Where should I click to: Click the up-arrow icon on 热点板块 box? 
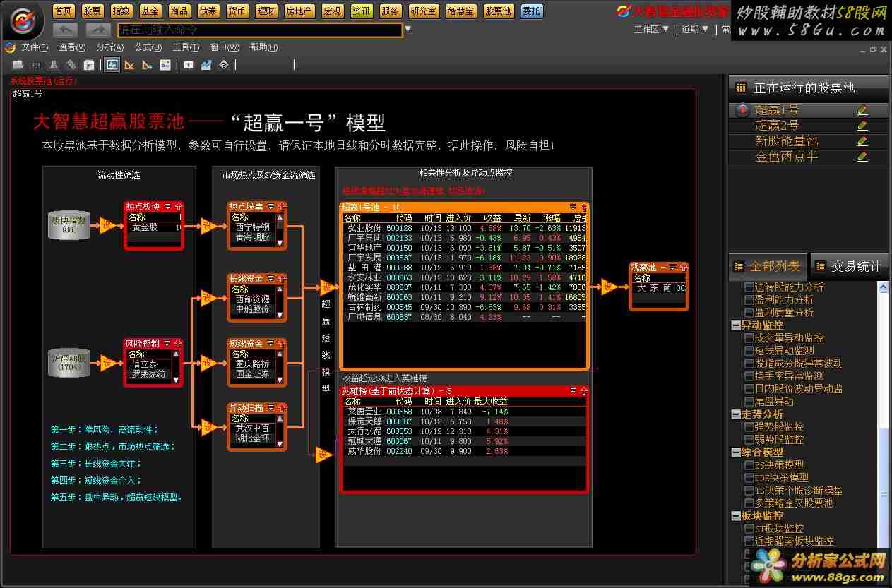(179, 207)
